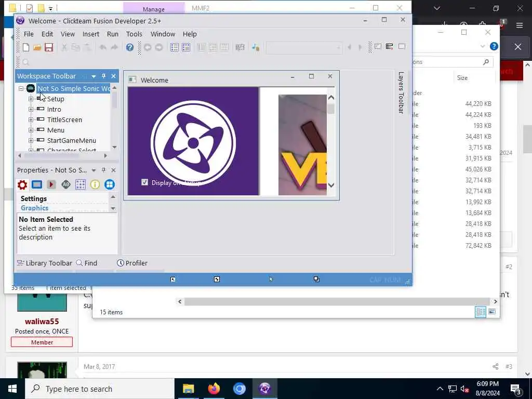Click the Run Frame toolbar icon
Viewport: 532px width, 399px height.
point(402,46)
